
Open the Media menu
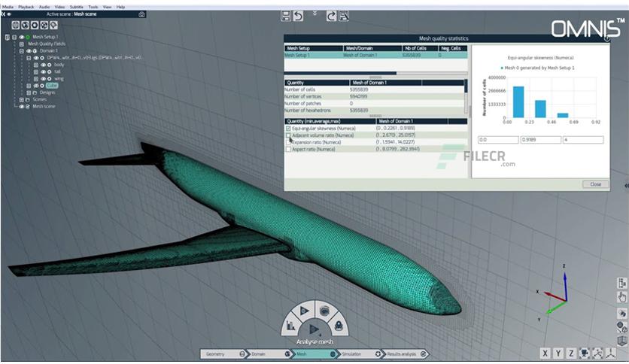click(8, 7)
